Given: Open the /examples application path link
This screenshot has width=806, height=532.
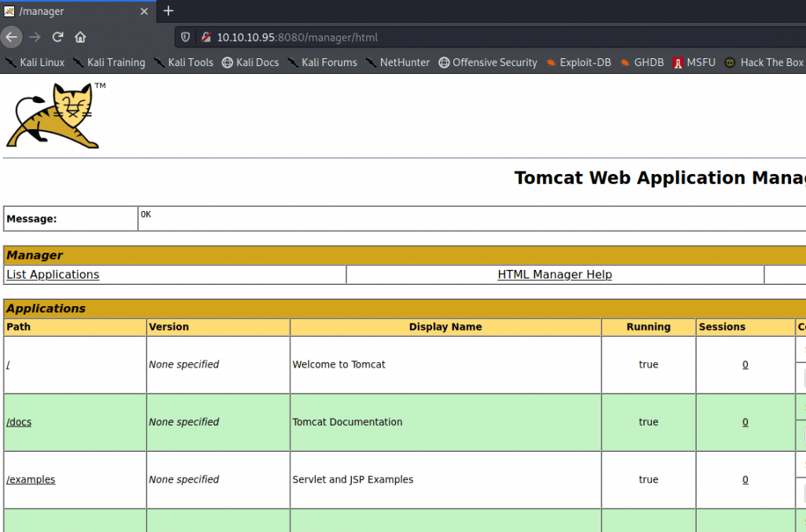Looking at the screenshot, I should click(31, 479).
